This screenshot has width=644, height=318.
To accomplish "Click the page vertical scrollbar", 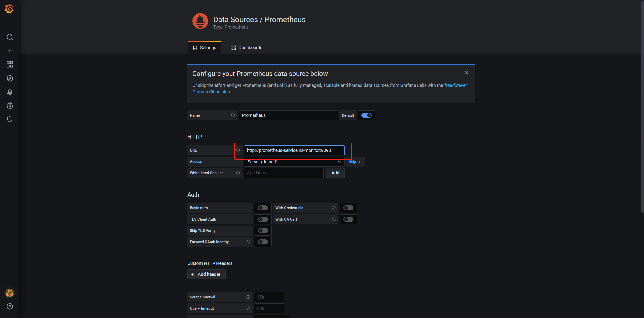I will [642, 107].
